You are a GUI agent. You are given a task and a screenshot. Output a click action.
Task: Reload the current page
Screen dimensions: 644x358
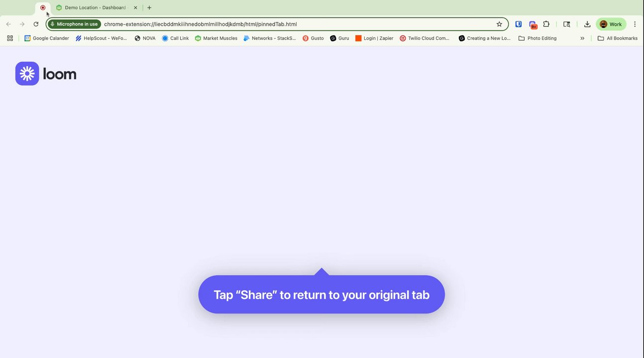(x=36, y=24)
